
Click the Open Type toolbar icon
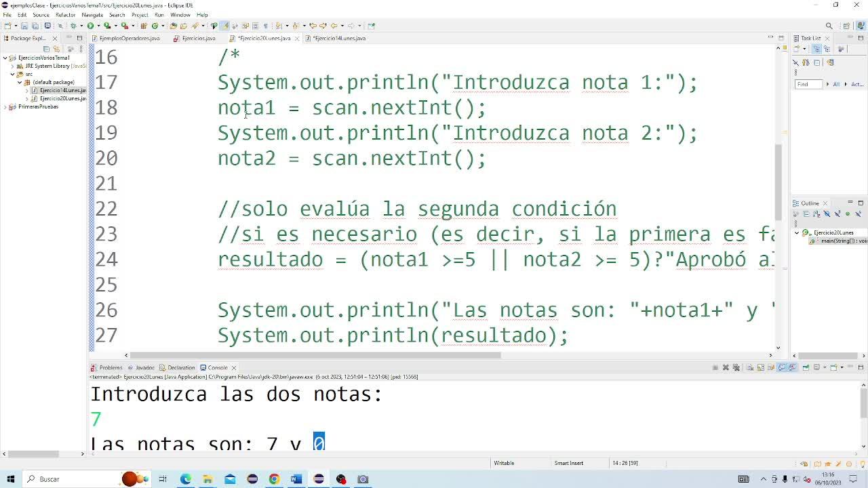173,26
